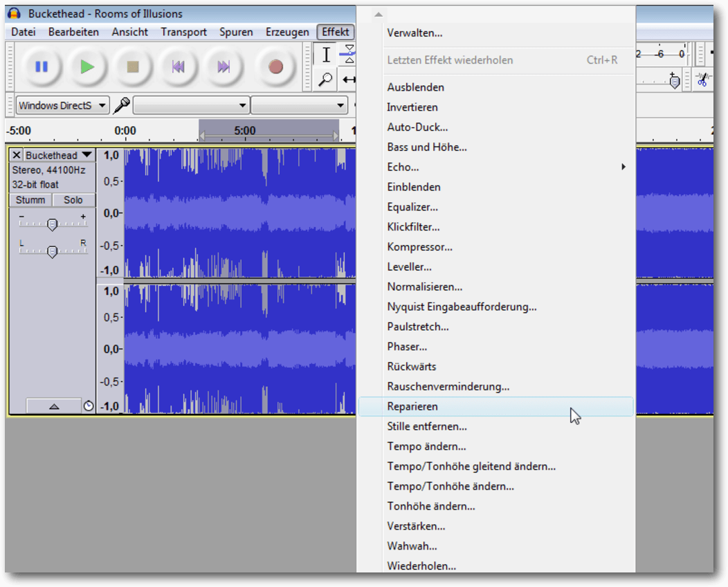728x587 pixels.
Task: Skip to start of track
Action: click(178, 66)
